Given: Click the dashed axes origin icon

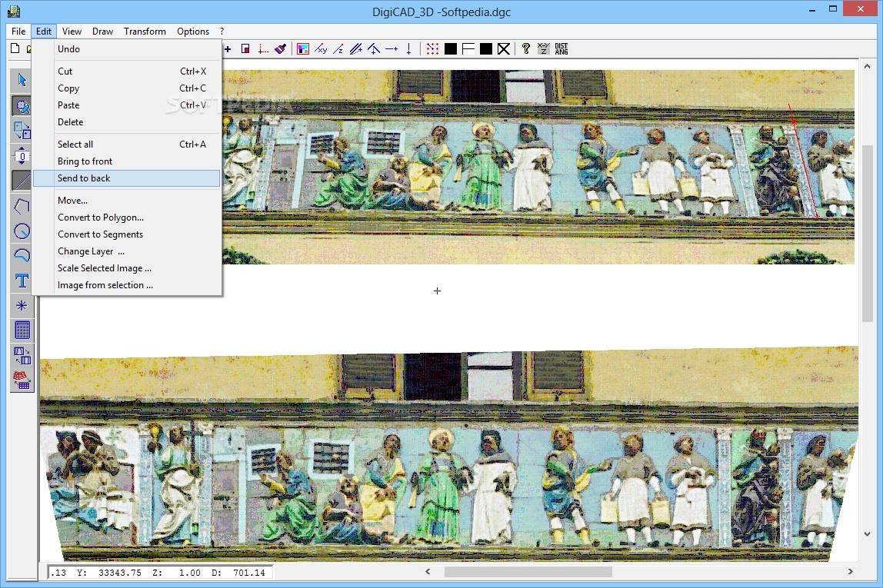Looking at the screenshot, I should [263, 49].
